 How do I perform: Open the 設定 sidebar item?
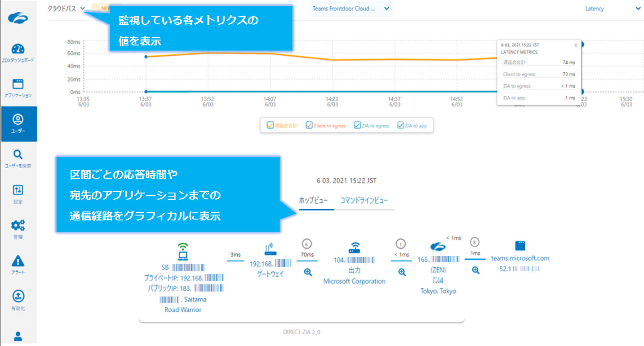[x=18, y=194]
